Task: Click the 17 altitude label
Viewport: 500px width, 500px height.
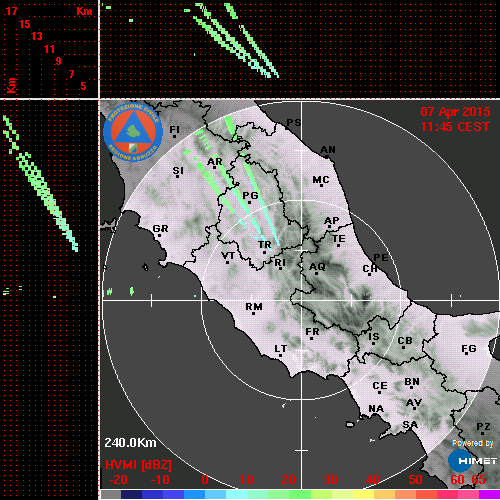Action: pos(11,11)
